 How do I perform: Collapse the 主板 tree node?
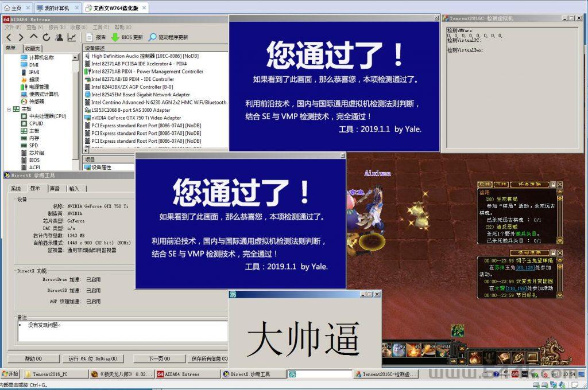9,109
